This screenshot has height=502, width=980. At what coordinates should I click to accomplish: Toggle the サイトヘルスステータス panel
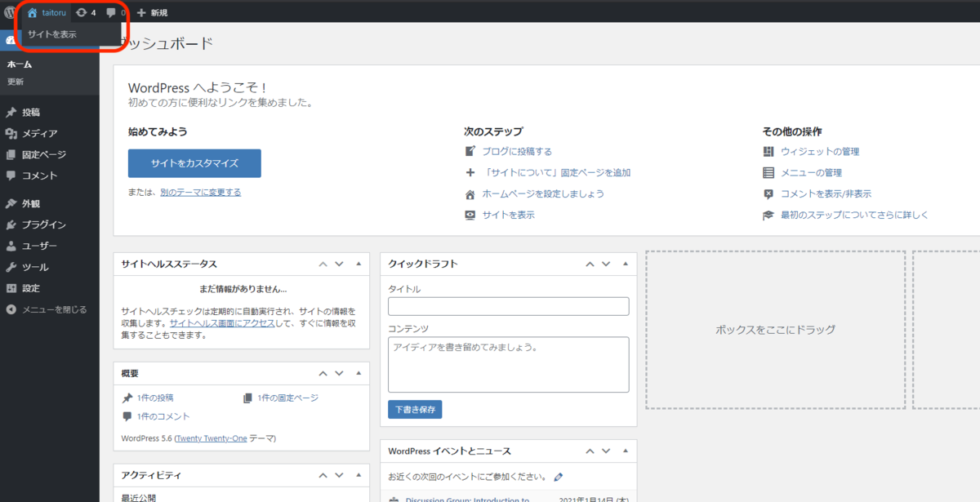click(358, 264)
